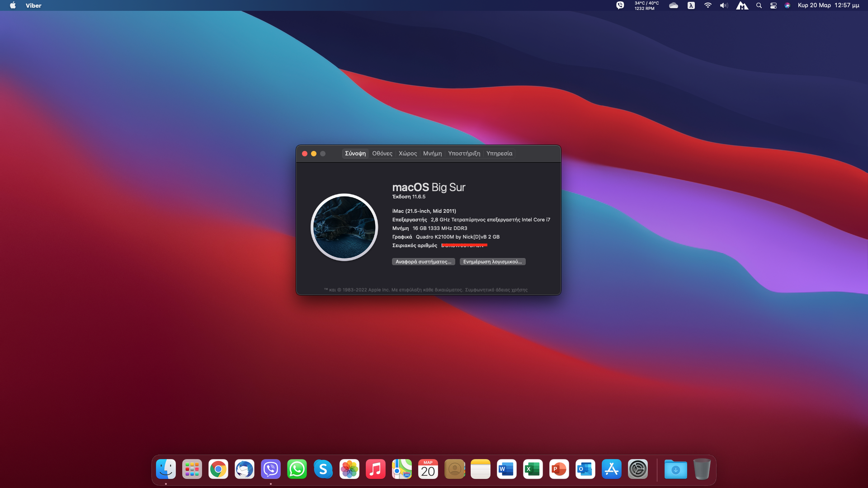Open the Apple menu
The height and width of the screenshot is (488, 868).
pyautogui.click(x=13, y=5)
